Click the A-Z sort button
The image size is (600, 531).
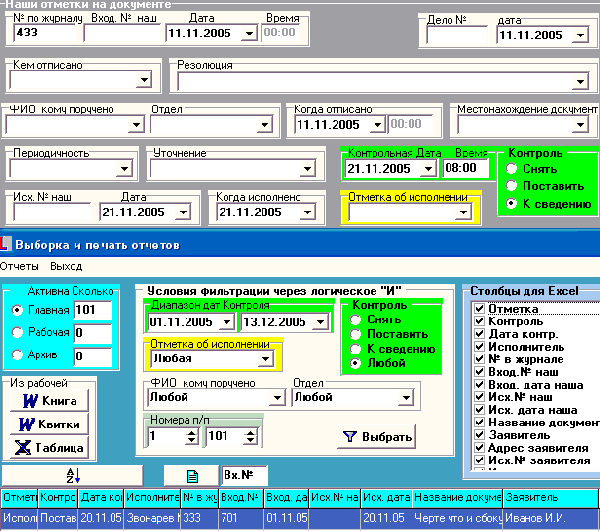[x=72, y=475]
